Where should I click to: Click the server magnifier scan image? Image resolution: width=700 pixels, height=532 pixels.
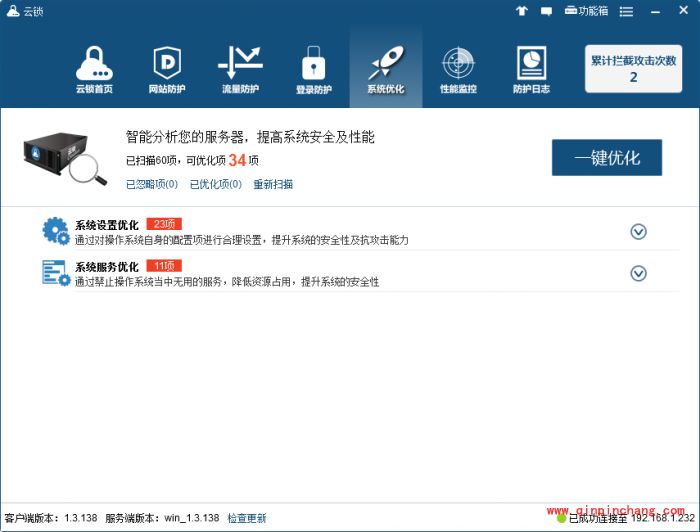(x=65, y=158)
